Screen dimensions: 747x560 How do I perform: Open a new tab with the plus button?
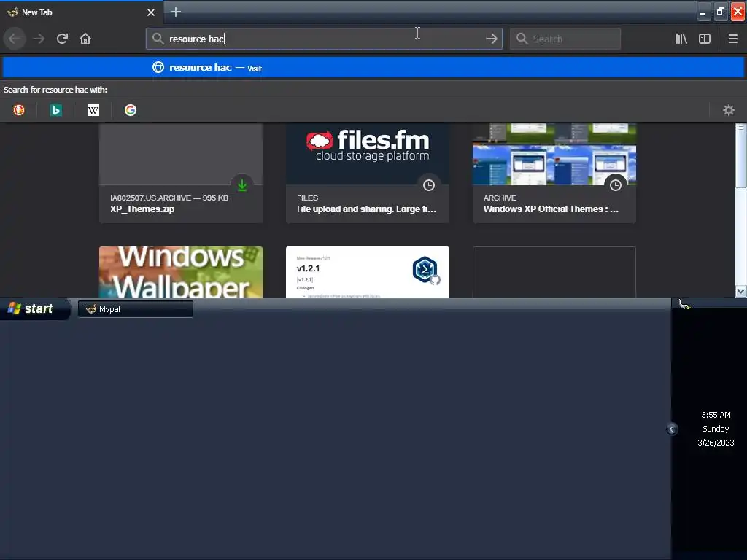pyautogui.click(x=176, y=12)
